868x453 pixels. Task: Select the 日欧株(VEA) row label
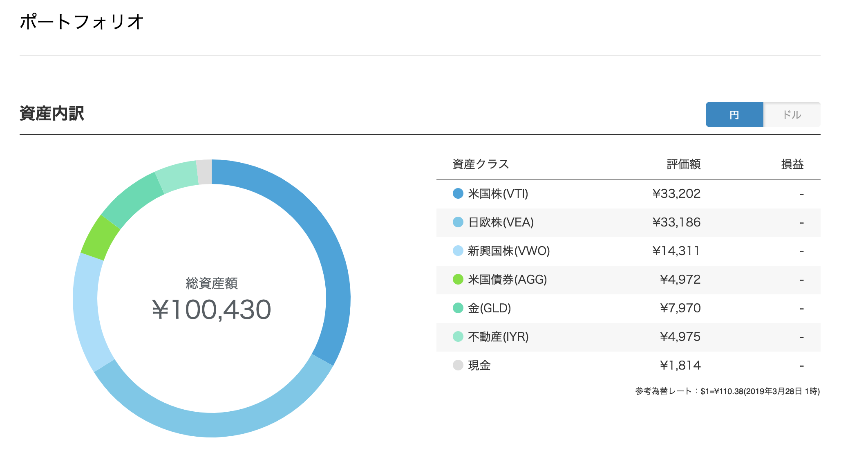pyautogui.click(x=501, y=222)
